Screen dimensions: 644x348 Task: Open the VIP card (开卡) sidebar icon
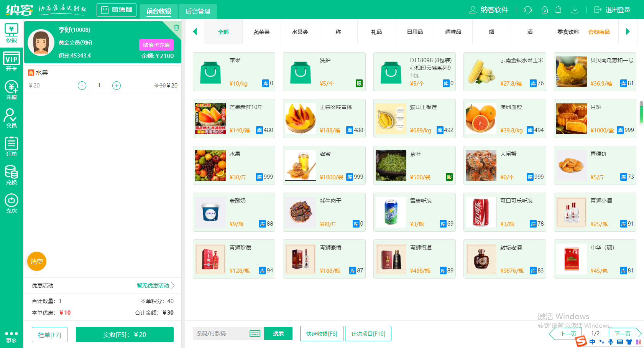coord(11,61)
